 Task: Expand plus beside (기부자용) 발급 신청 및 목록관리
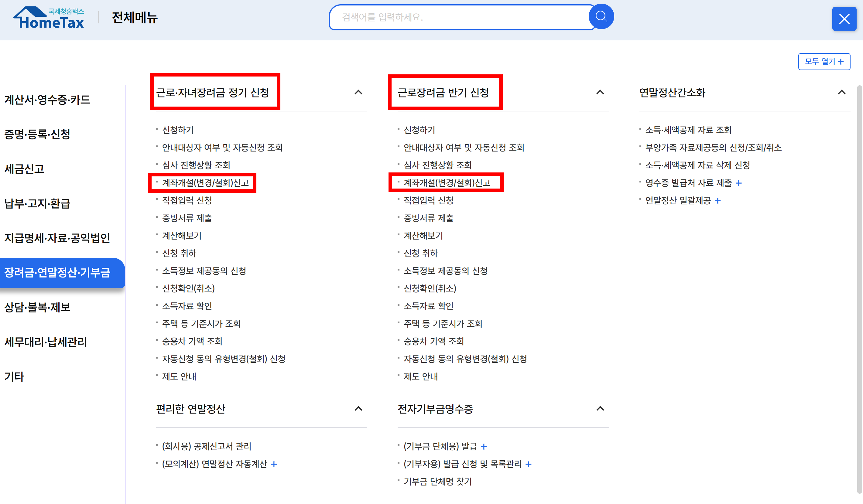[x=529, y=464]
